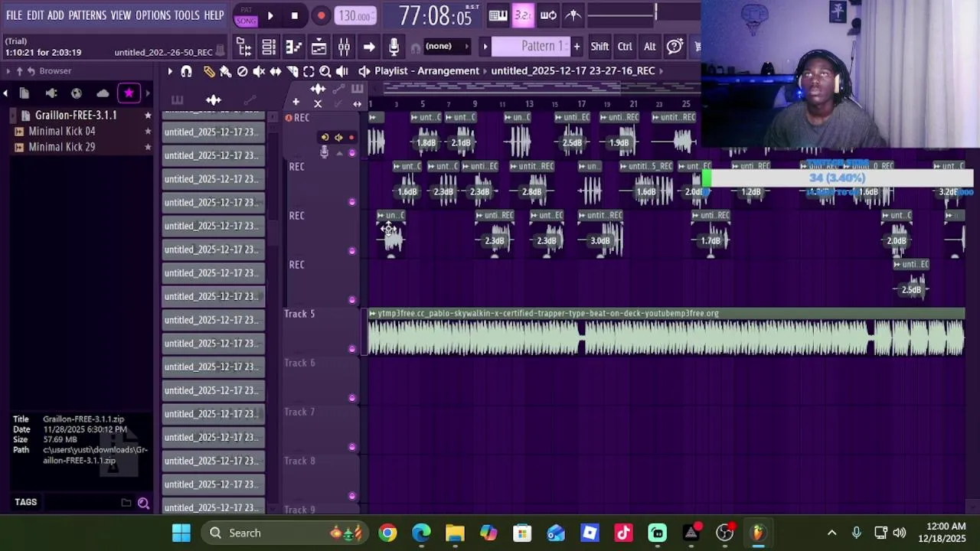Select the Delete tool in playlist
Image resolution: width=980 pixels, height=551 pixels.
coord(242,71)
